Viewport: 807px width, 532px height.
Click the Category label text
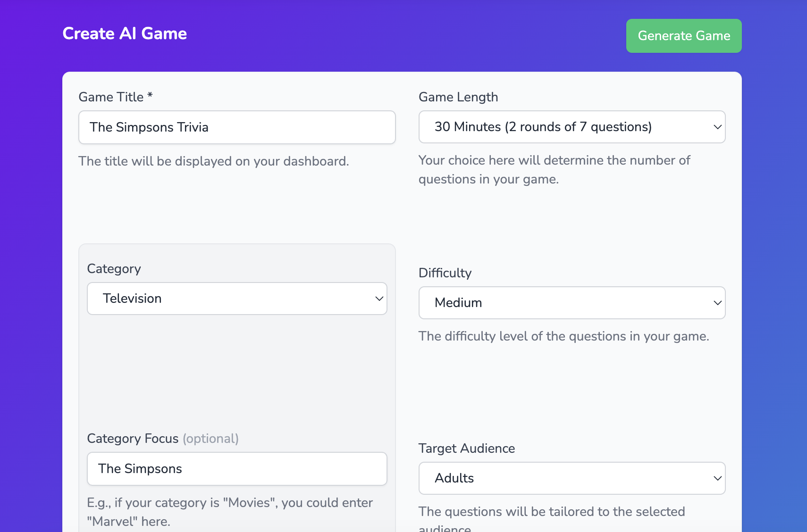114,269
